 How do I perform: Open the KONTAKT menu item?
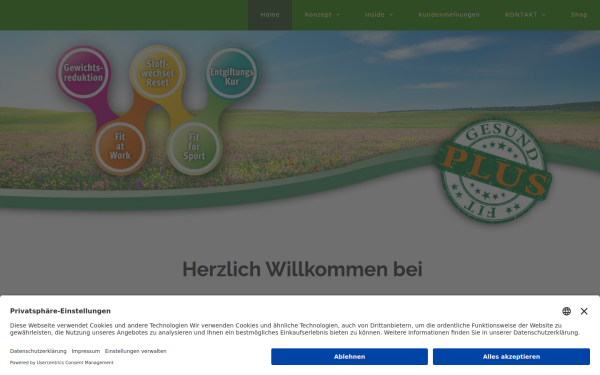[x=521, y=15]
